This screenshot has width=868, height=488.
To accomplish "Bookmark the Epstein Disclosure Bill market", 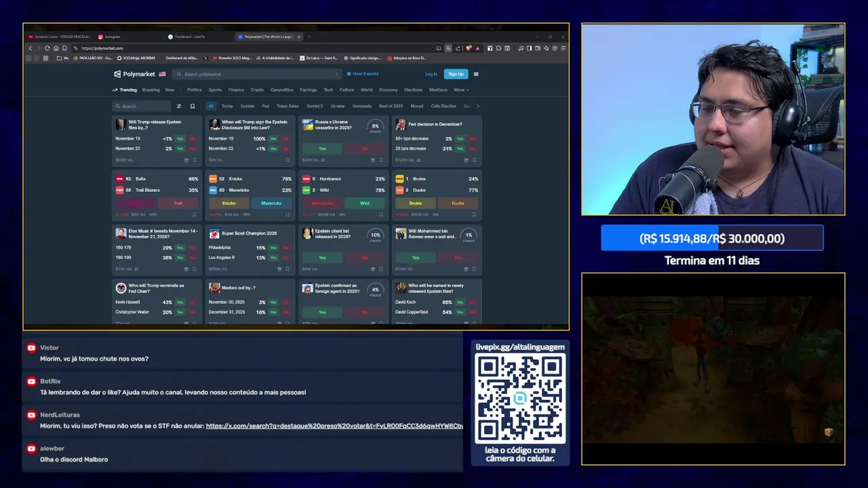I will [288, 160].
